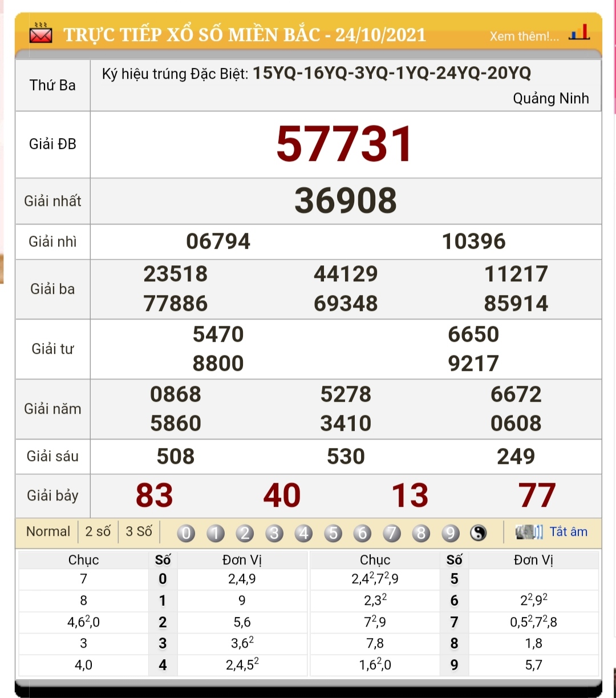Open the bar chart statistics icon
Image resolution: width=616 pixels, height=698 pixels.
[x=579, y=33]
